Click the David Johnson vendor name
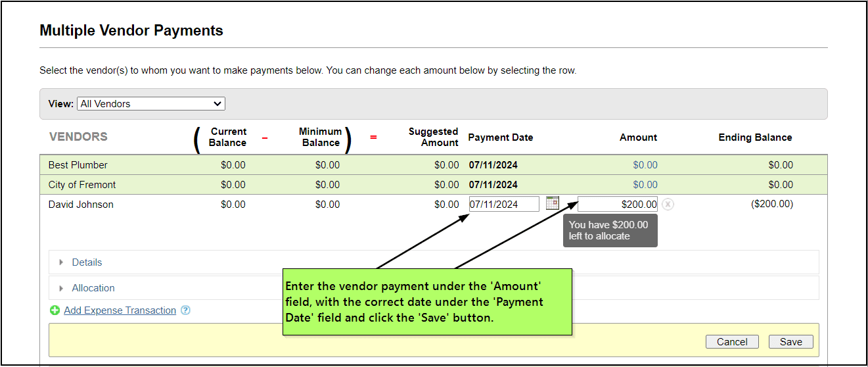 pyautogui.click(x=81, y=205)
